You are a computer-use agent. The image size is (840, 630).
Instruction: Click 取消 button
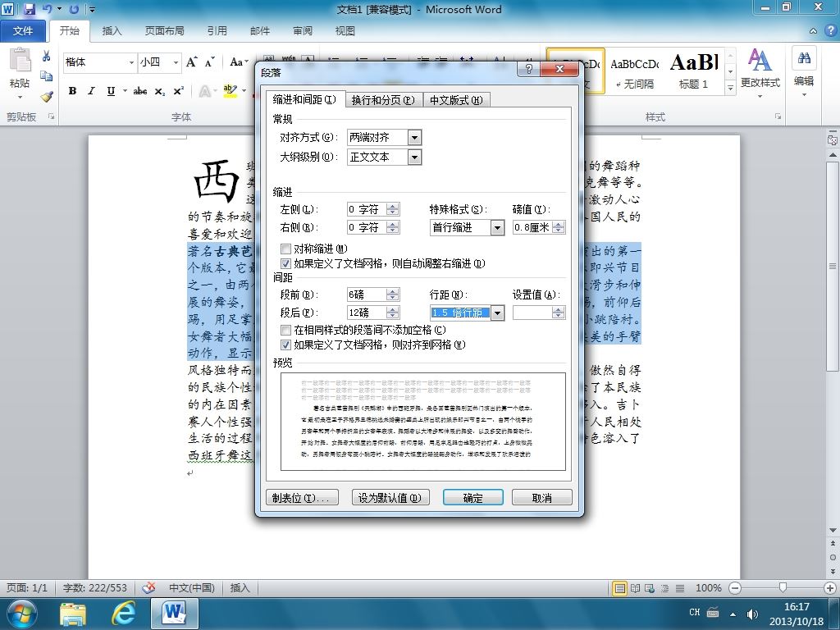541,498
